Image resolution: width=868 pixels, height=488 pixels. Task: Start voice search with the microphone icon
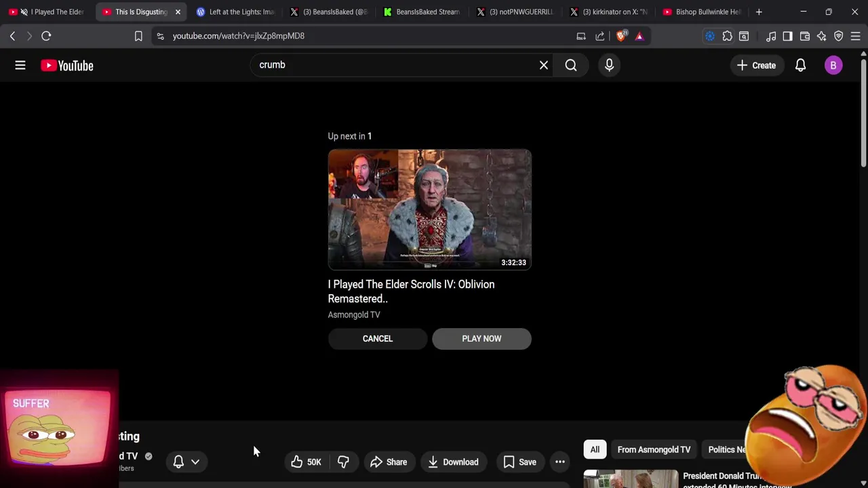point(609,65)
